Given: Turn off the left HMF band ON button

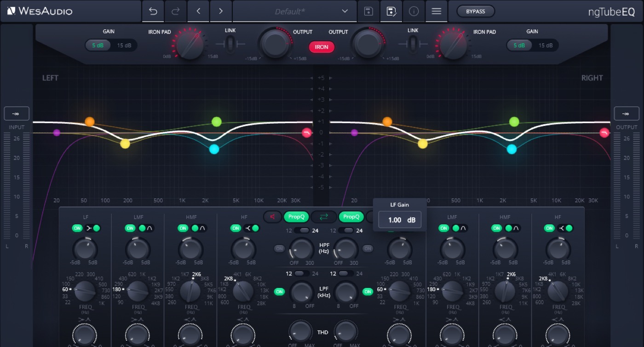Looking at the screenshot, I should click(x=183, y=228).
